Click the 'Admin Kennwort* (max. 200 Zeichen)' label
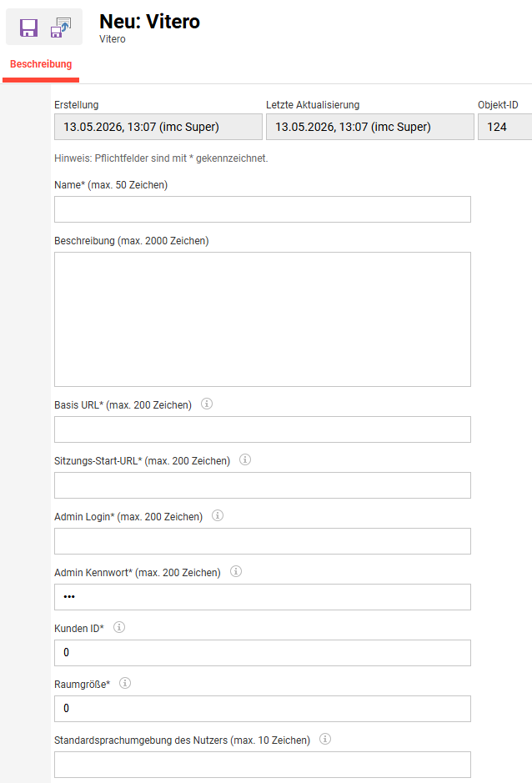 [x=138, y=573]
